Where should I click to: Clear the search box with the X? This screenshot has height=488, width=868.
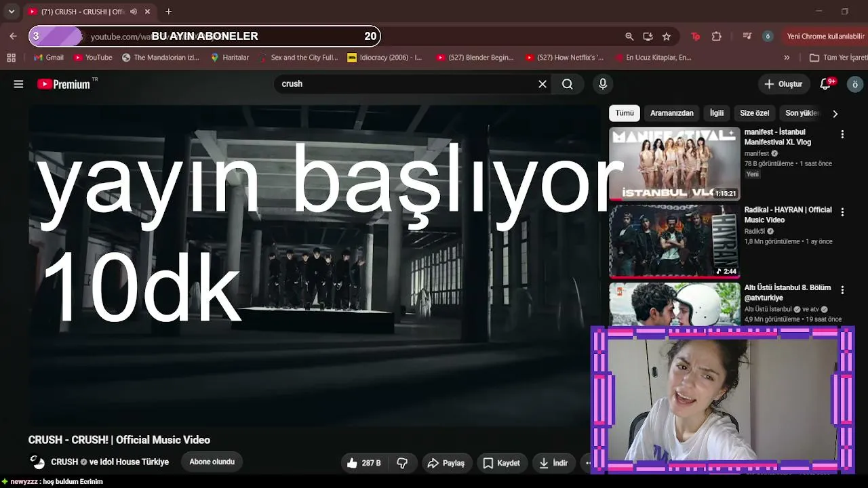pos(542,84)
